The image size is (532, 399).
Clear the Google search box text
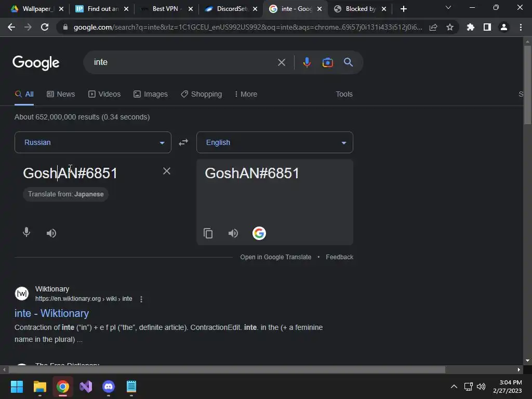pyautogui.click(x=282, y=62)
